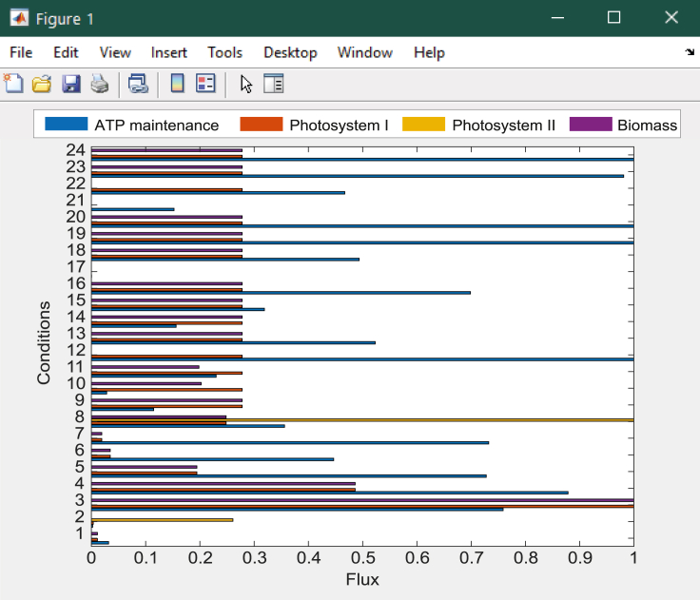Insert a colorbar from the toolbar
Viewport: 700px width, 600px height.
(177, 84)
